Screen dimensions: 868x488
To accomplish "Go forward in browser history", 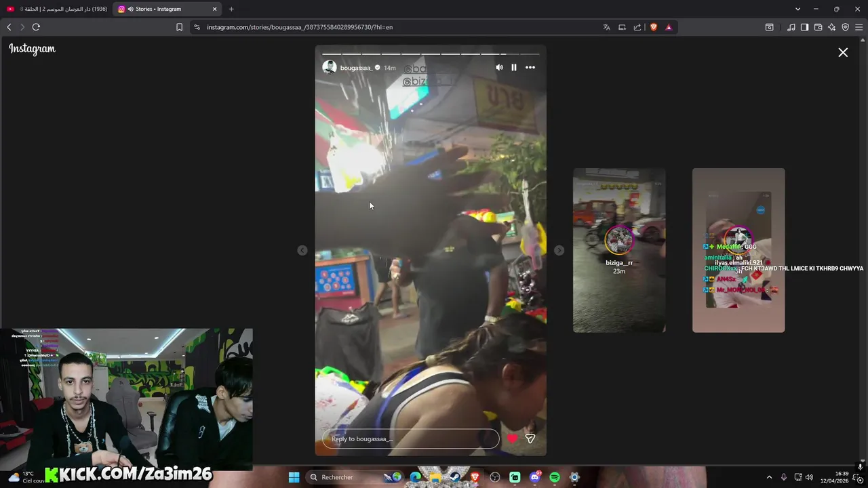I will pos(22,27).
